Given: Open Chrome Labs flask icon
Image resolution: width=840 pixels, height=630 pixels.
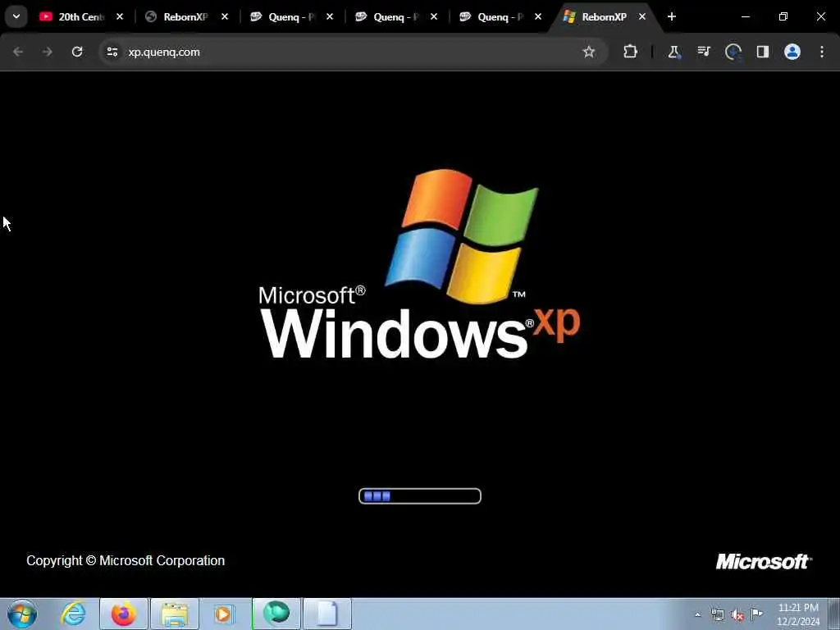Looking at the screenshot, I should [674, 52].
